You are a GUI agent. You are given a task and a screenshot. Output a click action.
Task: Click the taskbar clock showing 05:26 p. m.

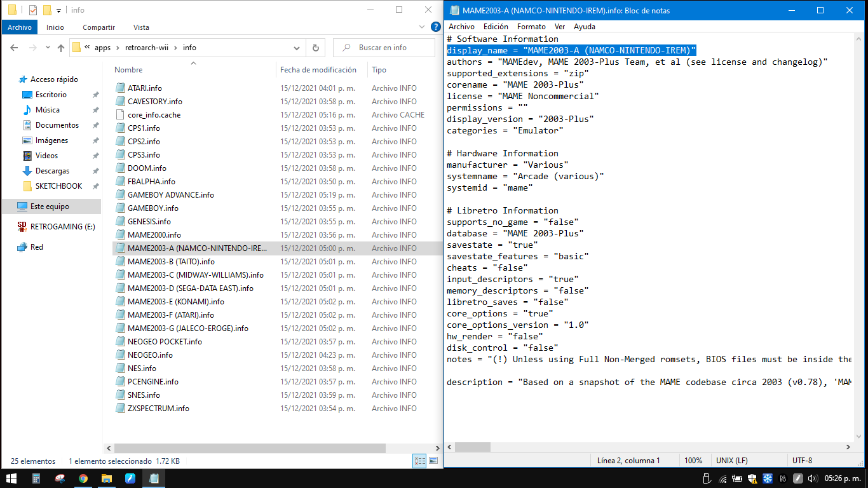(843, 478)
